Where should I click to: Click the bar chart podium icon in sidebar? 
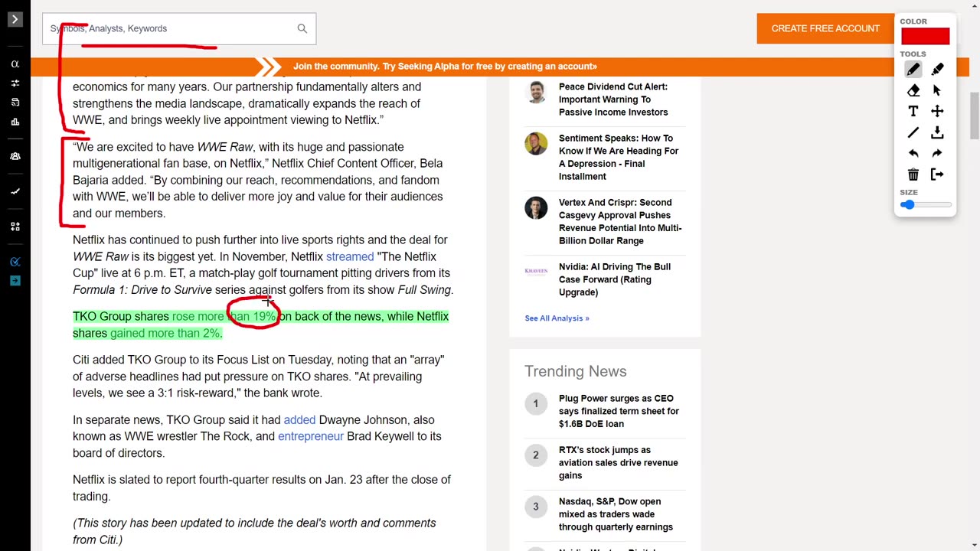15,122
